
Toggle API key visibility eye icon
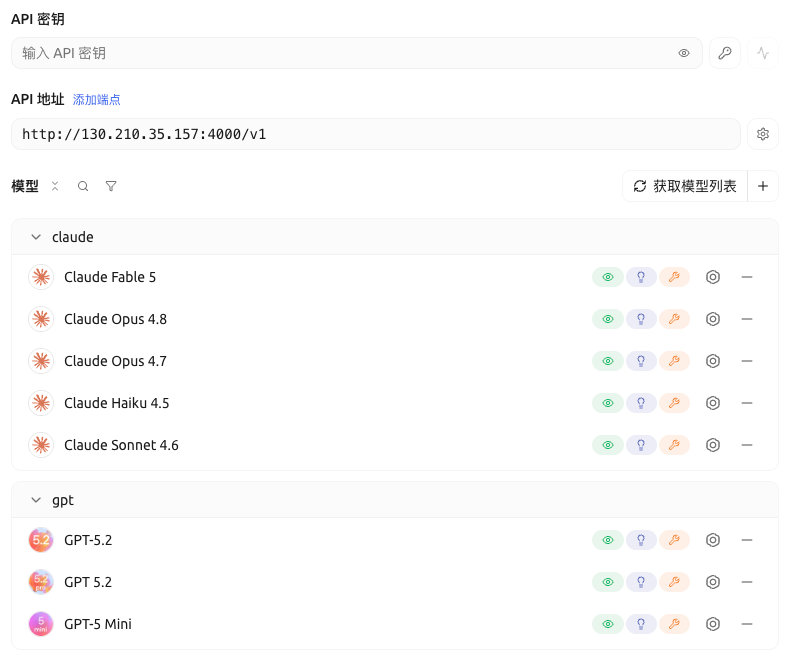tap(684, 53)
